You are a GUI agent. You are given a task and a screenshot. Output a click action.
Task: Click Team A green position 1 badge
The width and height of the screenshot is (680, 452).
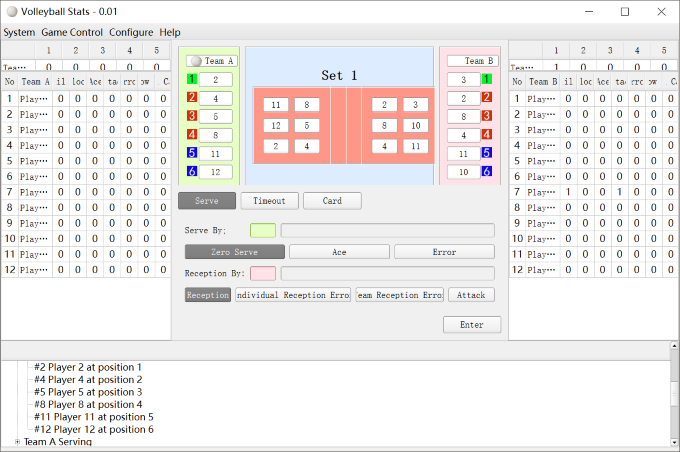191,79
